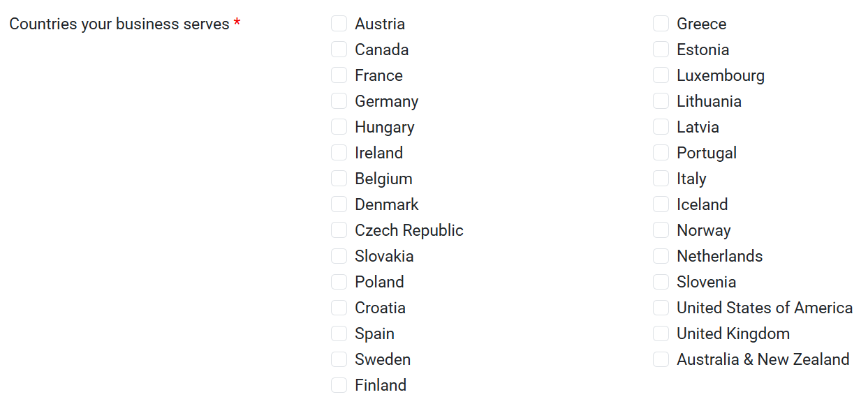The width and height of the screenshot is (868, 420).
Task: Enable the Germany option
Action: [x=339, y=101]
